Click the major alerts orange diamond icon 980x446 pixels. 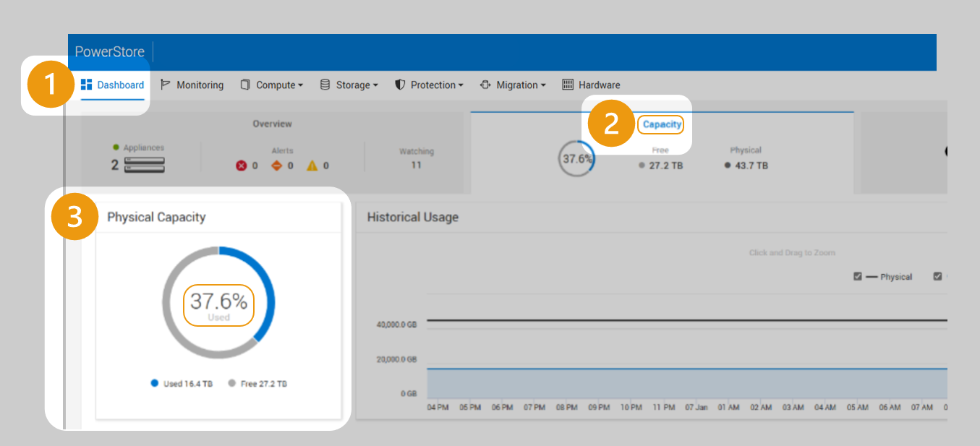pos(277,166)
